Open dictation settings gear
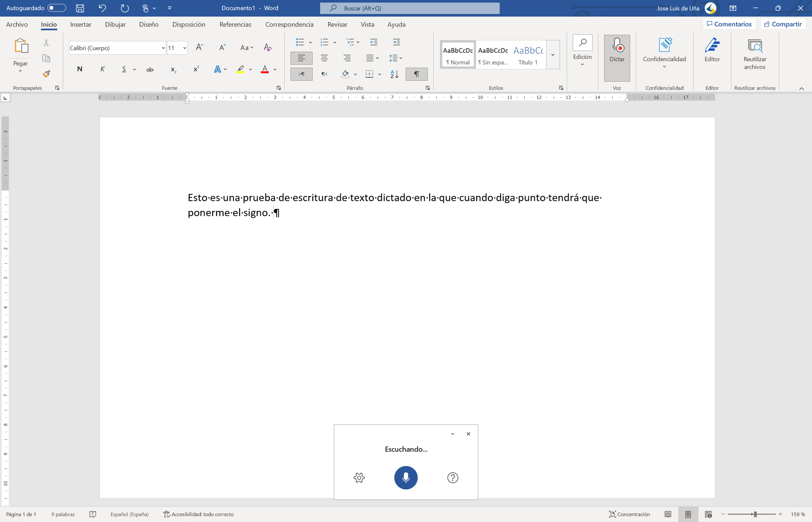This screenshot has height=522, width=812. 359,478
